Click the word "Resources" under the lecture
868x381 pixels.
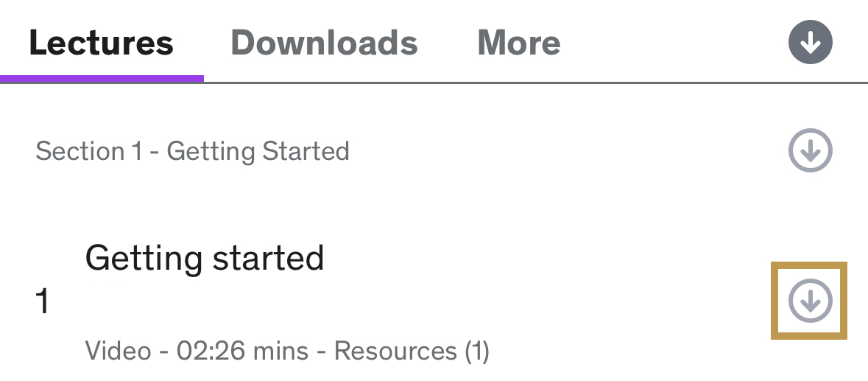(x=395, y=351)
